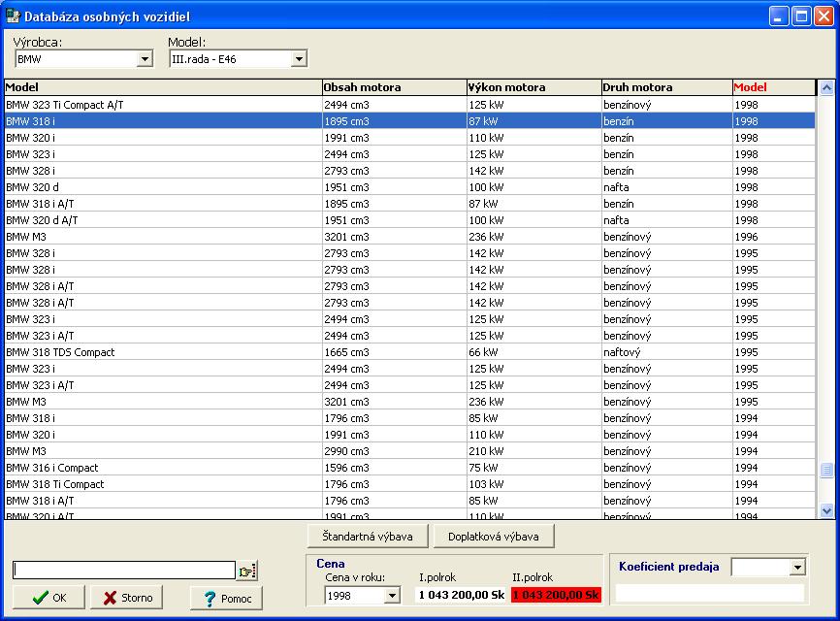Click the red II.polrok price field
Screen dimensions: 840x621
tap(556, 595)
